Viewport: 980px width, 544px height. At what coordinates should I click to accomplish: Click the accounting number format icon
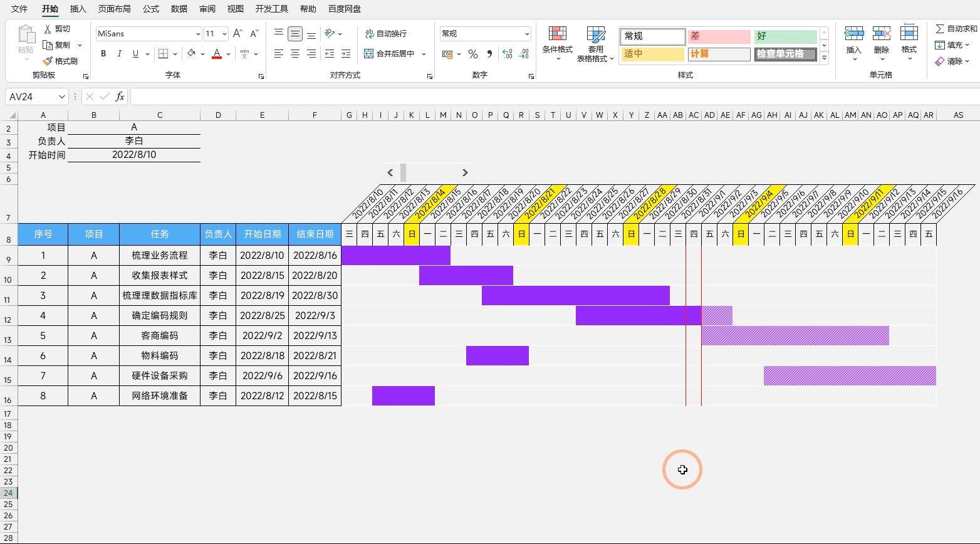[447, 54]
